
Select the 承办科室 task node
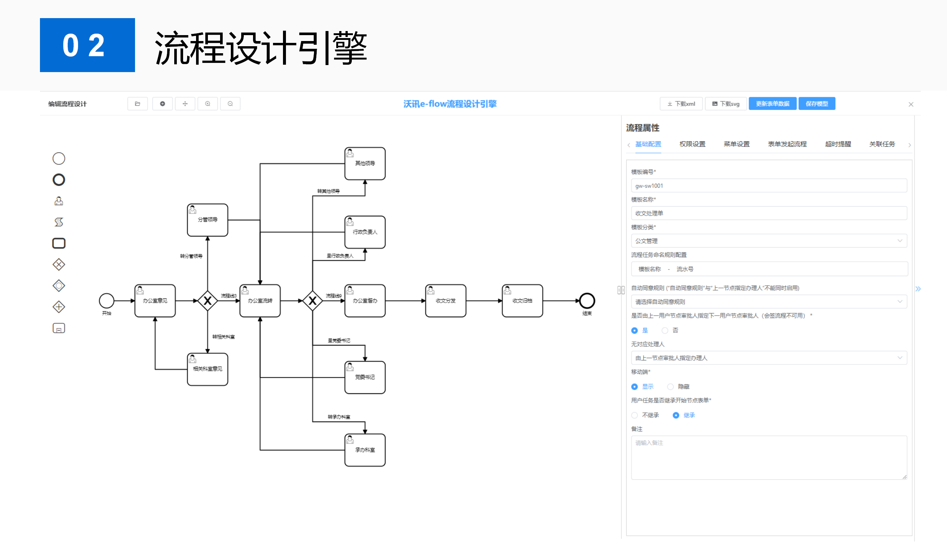(365, 450)
